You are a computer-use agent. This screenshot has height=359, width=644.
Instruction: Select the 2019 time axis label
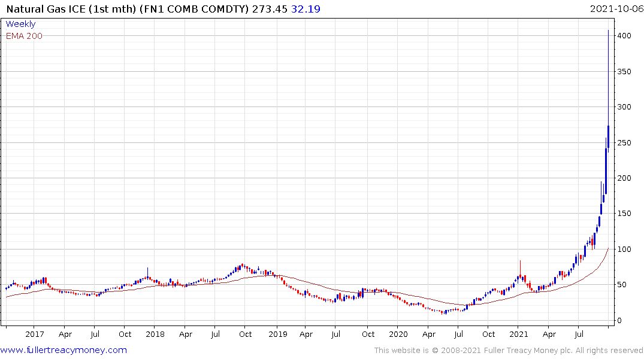point(277,334)
